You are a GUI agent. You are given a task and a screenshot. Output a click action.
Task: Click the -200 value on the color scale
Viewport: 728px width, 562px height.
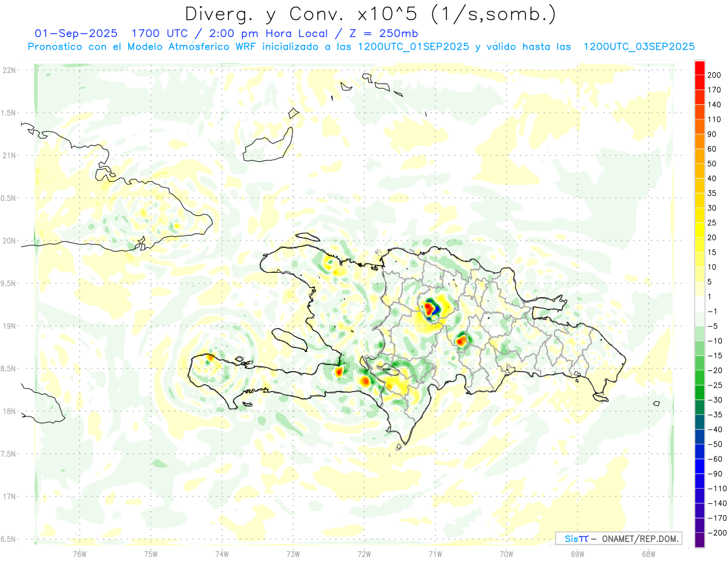[x=717, y=533]
